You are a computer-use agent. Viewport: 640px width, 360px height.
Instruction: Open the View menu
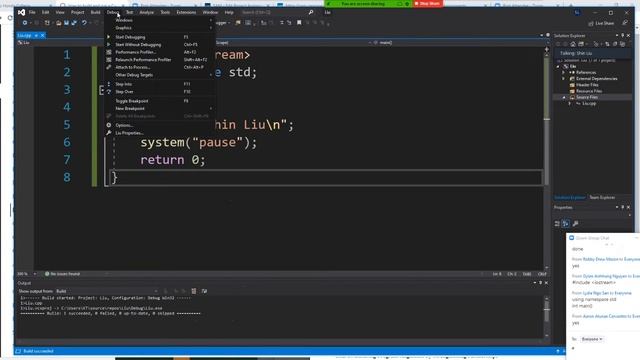coord(60,12)
